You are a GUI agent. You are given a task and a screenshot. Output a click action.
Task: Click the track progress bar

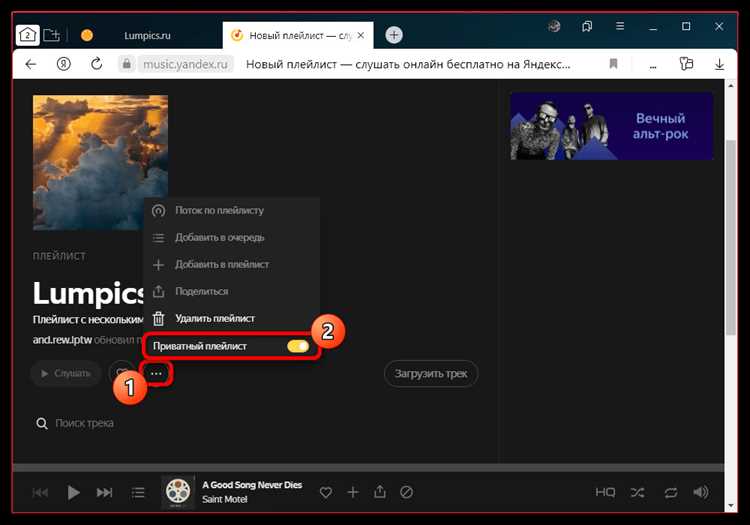(x=368, y=468)
